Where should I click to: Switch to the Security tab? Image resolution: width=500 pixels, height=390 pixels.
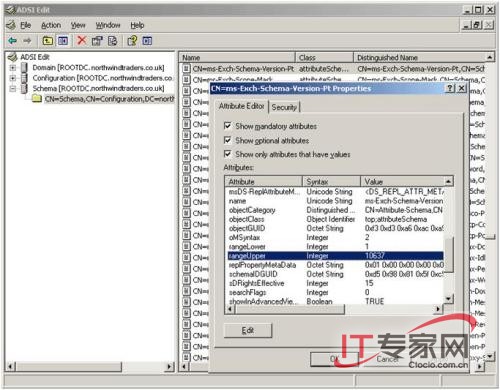[284, 107]
